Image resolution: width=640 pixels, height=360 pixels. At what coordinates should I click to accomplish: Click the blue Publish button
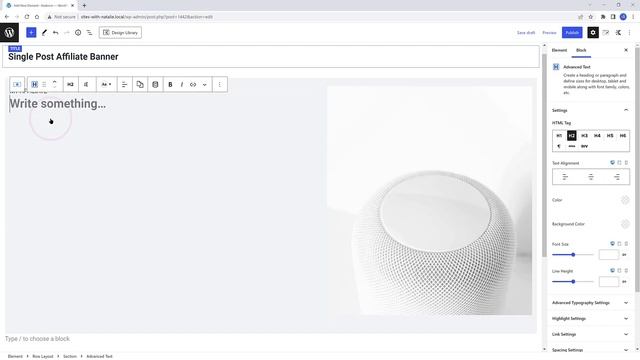(572, 33)
